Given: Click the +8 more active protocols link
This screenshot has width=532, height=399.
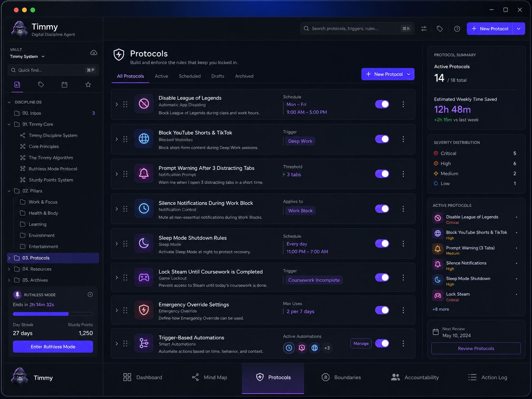Looking at the screenshot, I should 441,309.
